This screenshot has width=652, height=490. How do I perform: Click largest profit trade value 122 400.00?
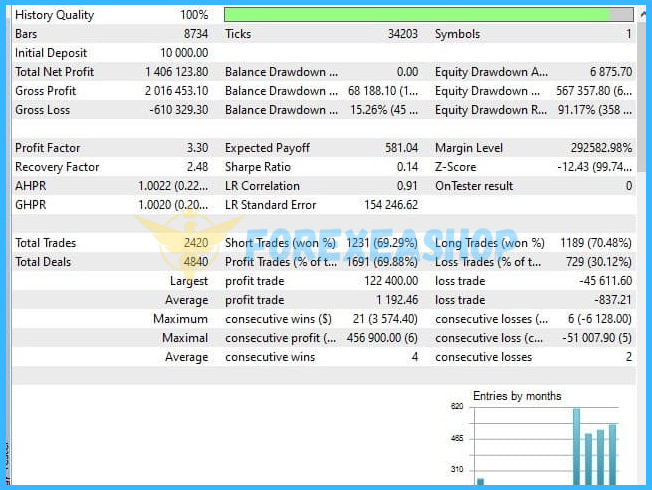tap(391, 281)
